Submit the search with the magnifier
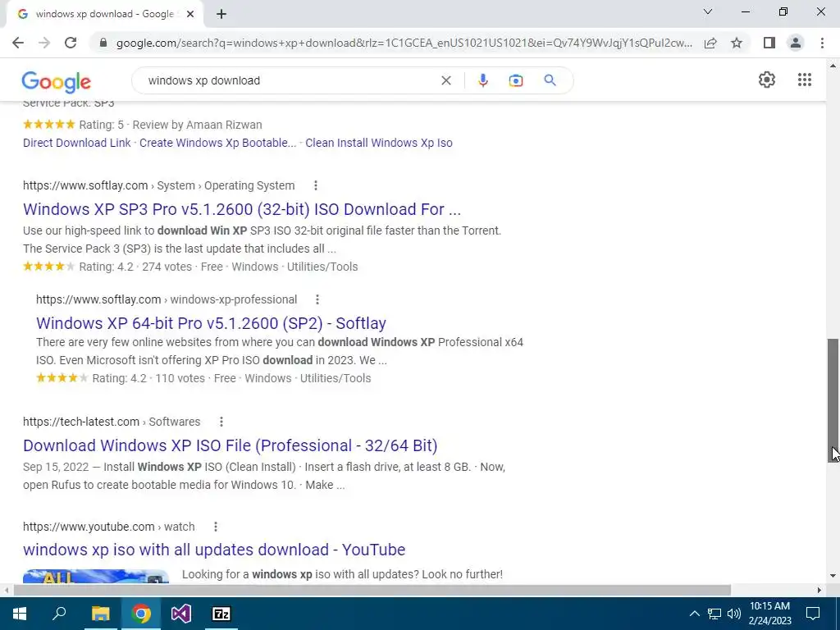 pyautogui.click(x=550, y=80)
